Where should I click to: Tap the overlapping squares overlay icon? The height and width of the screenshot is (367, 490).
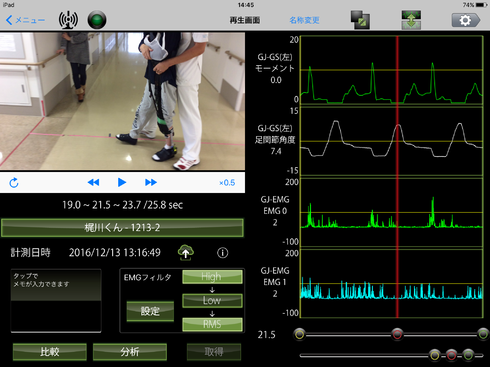tap(360, 20)
